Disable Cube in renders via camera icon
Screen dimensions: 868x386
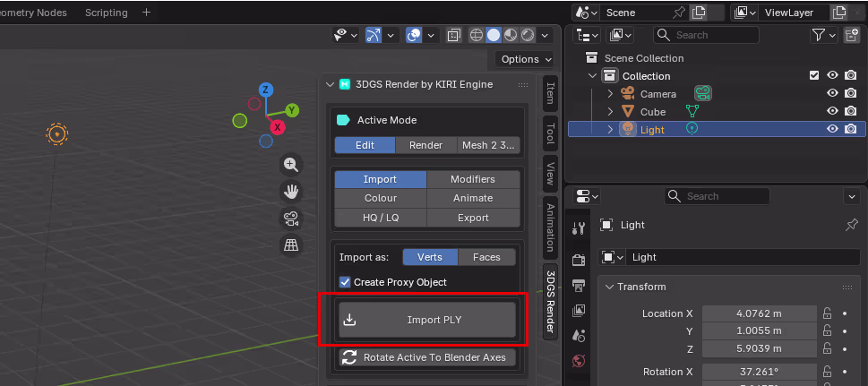coord(851,111)
